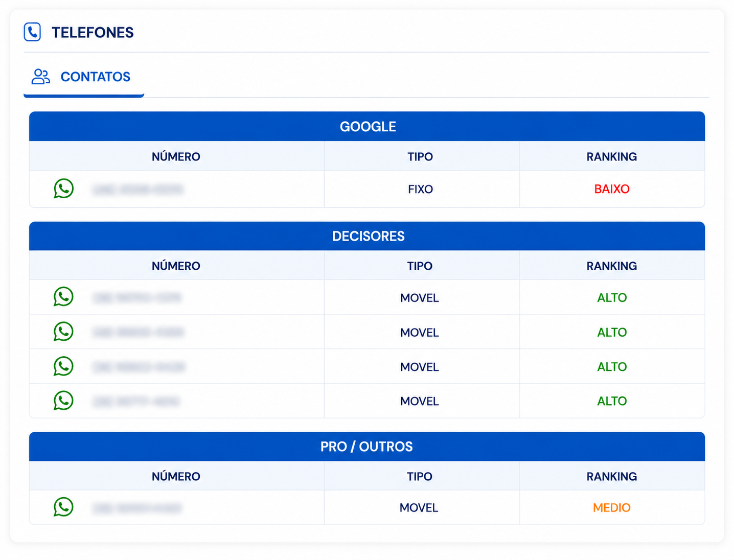Click the blurred phone number in GOOGLE row

coord(137,190)
